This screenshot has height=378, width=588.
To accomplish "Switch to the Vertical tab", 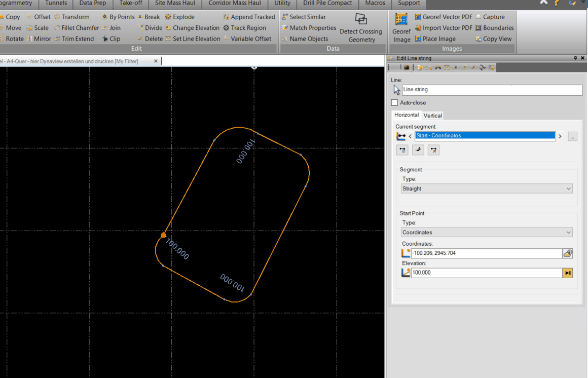I will (x=432, y=115).
